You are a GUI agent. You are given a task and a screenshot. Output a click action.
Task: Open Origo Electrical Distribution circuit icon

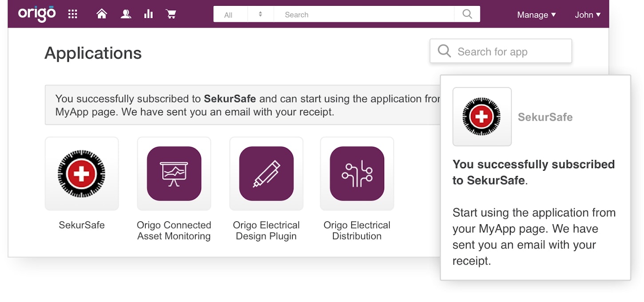coord(357,173)
